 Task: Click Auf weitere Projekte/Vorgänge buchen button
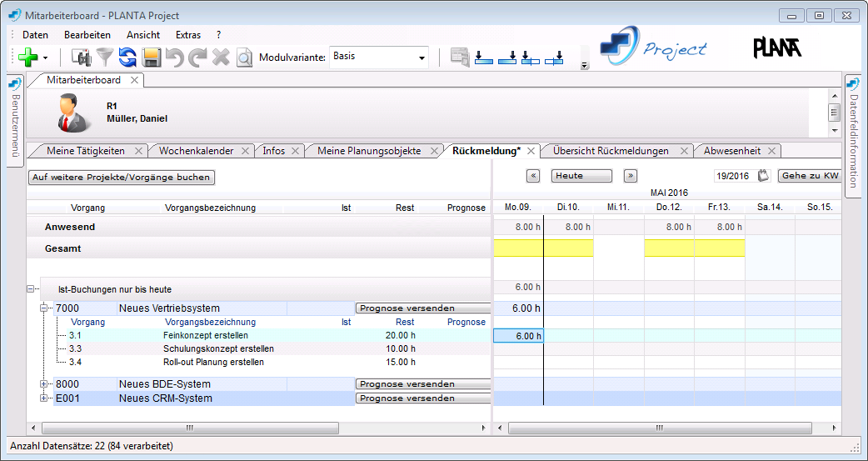tap(122, 178)
